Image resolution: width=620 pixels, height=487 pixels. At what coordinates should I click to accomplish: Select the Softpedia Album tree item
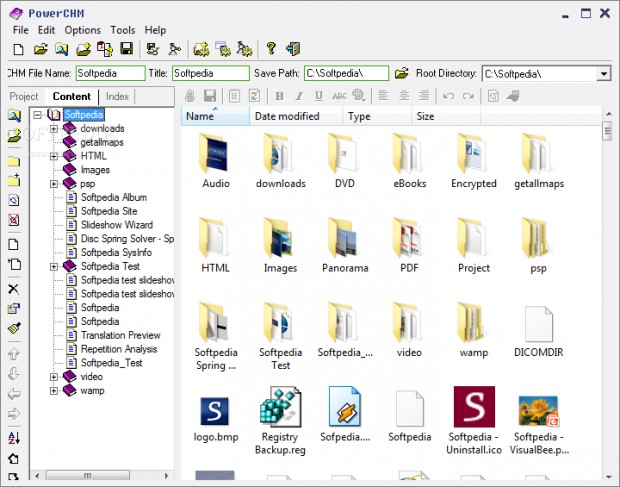114,197
